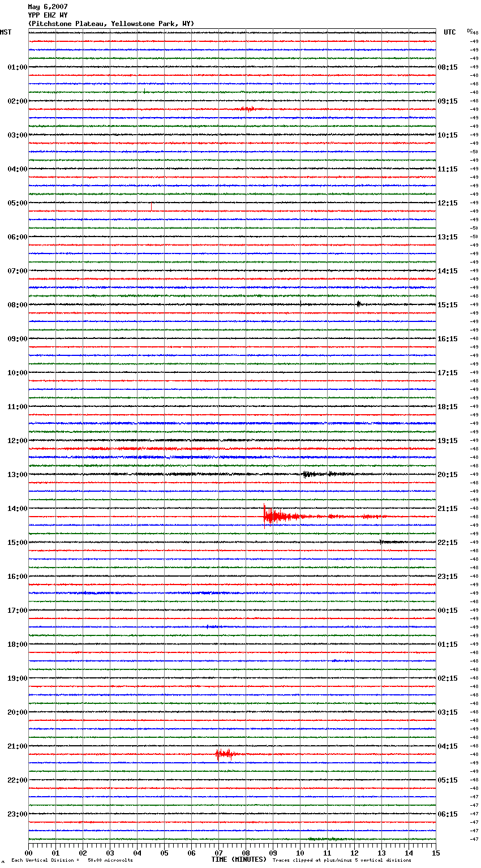
Task: Click the 21:15 UTC time label
Action: [448, 509]
